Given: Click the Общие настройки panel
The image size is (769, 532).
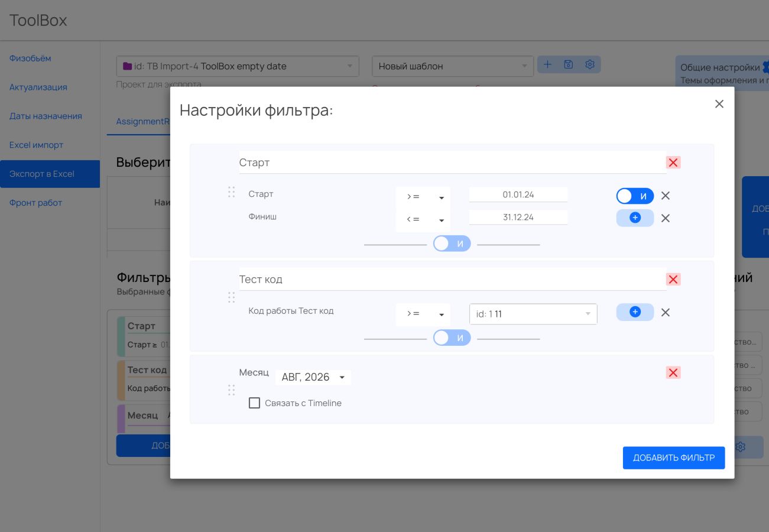Looking at the screenshot, I should (x=722, y=73).
